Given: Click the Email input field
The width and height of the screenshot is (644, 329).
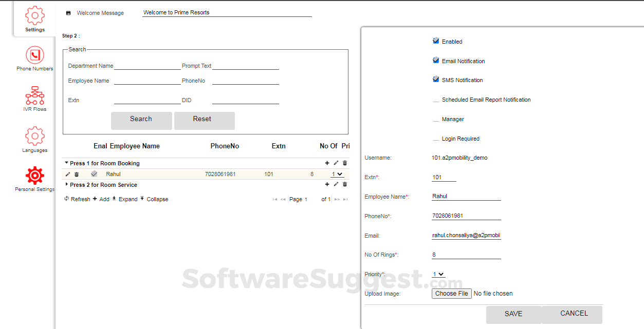Looking at the screenshot, I should pos(466,236).
